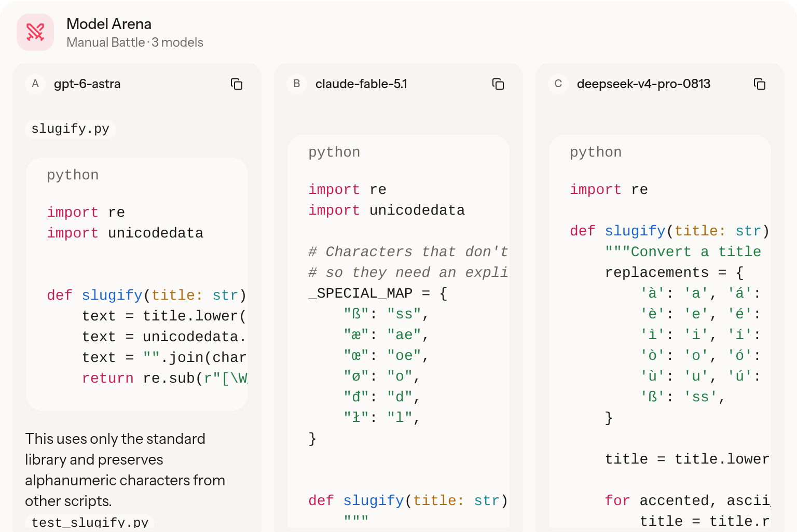Viewport: 797px width, 532px height.
Task: Click the '"ø": "o",' mapping line
Action: click(x=382, y=376)
